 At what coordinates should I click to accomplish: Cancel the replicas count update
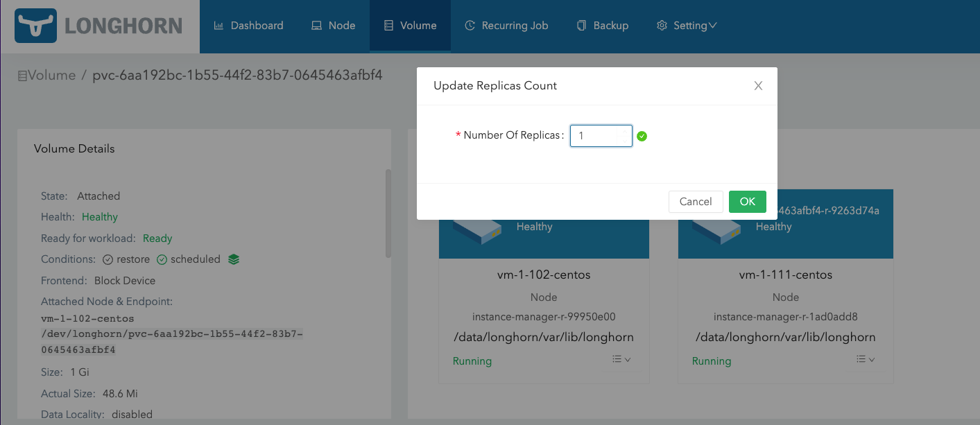click(695, 202)
